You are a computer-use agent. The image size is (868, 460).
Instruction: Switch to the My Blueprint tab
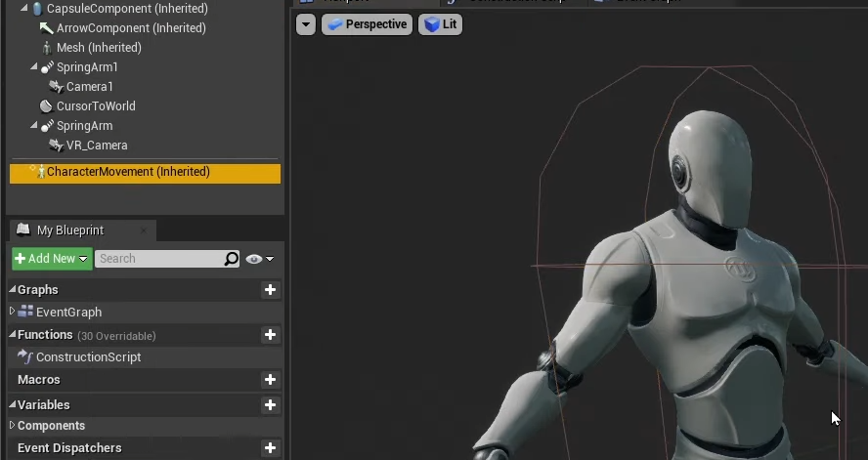click(82, 230)
